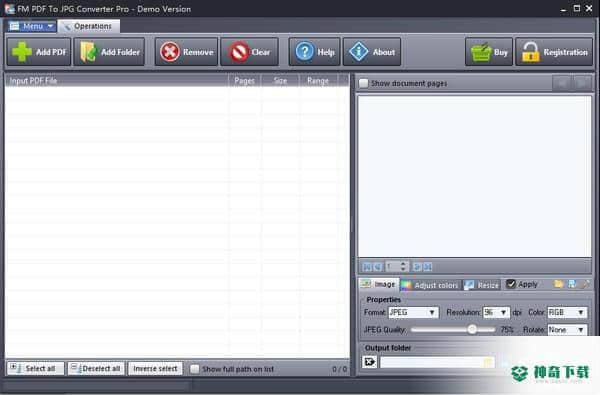
Task: Open the About dialog
Action: pos(372,52)
